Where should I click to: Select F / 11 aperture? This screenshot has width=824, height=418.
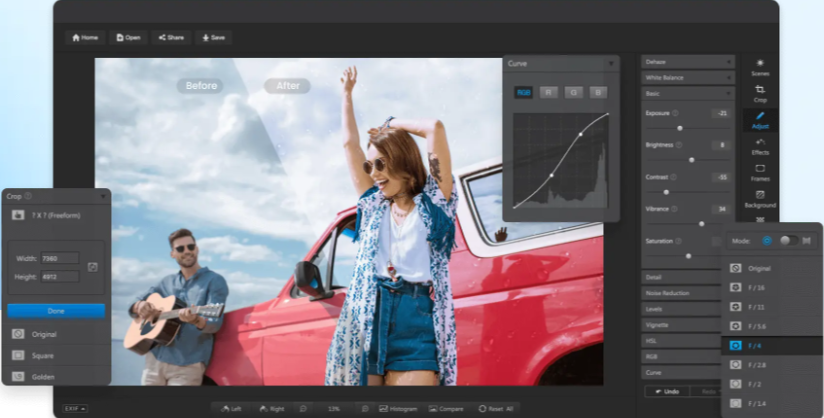pos(771,307)
